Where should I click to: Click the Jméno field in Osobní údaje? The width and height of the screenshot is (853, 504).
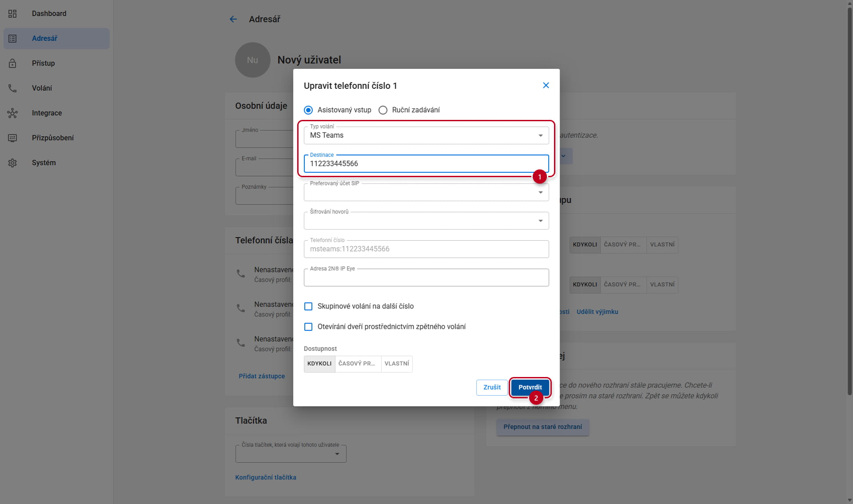click(x=264, y=139)
